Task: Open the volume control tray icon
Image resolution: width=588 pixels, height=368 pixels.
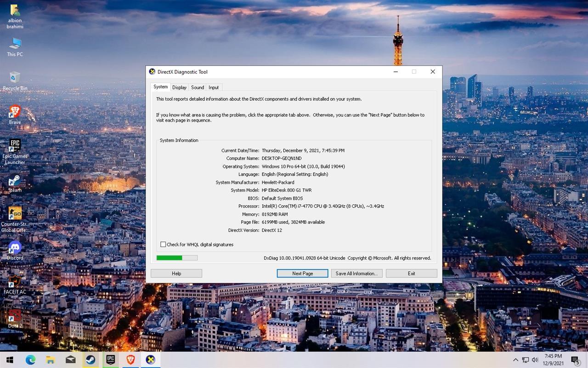Action: pyautogui.click(x=535, y=360)
